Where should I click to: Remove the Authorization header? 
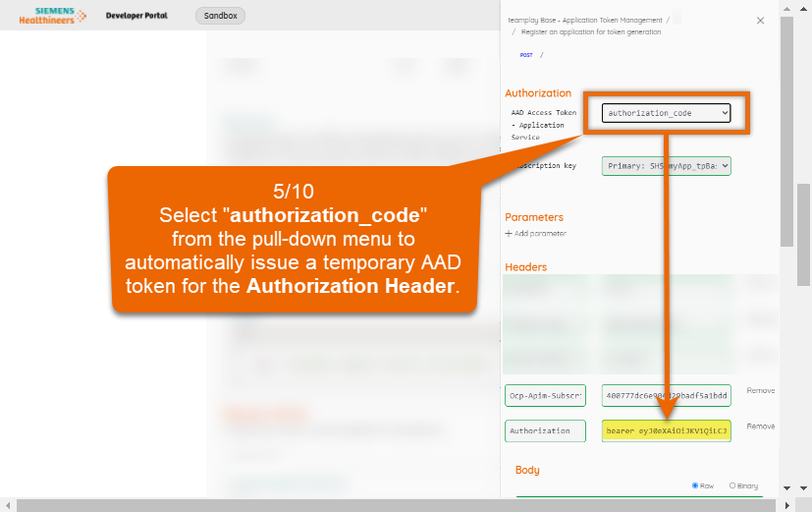pos(760,427)
